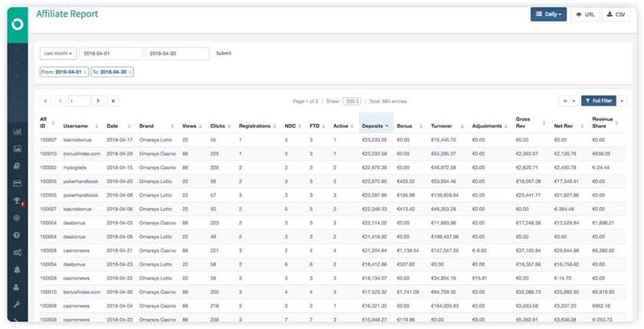This screenshot has width=644, height=329.
Task: Go to the first page of results
Action: 45,101
